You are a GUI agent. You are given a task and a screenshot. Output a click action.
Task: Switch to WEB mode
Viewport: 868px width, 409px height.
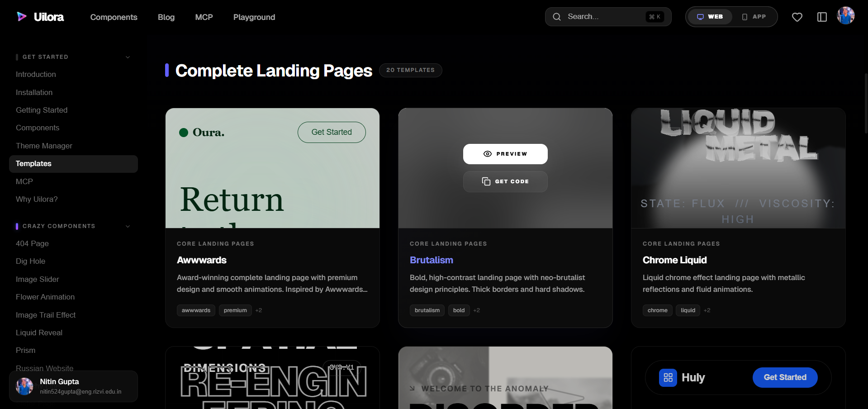[x=710, y=17]
